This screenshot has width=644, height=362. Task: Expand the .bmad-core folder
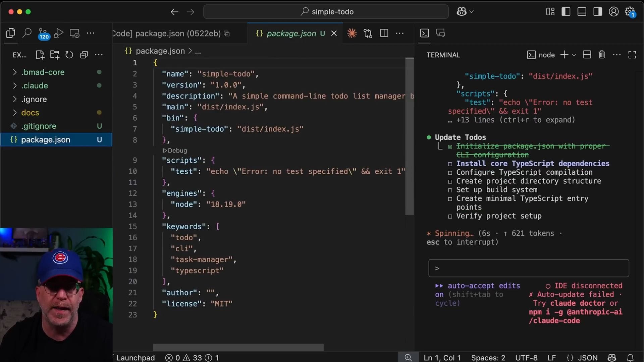[43, 72]
